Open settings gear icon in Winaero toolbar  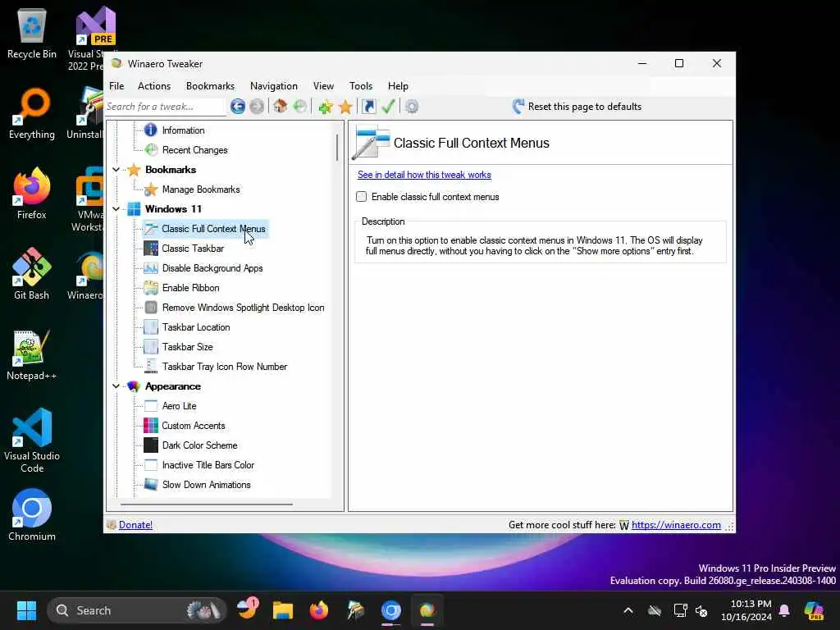pyautogui.click(x=412, y=107)
